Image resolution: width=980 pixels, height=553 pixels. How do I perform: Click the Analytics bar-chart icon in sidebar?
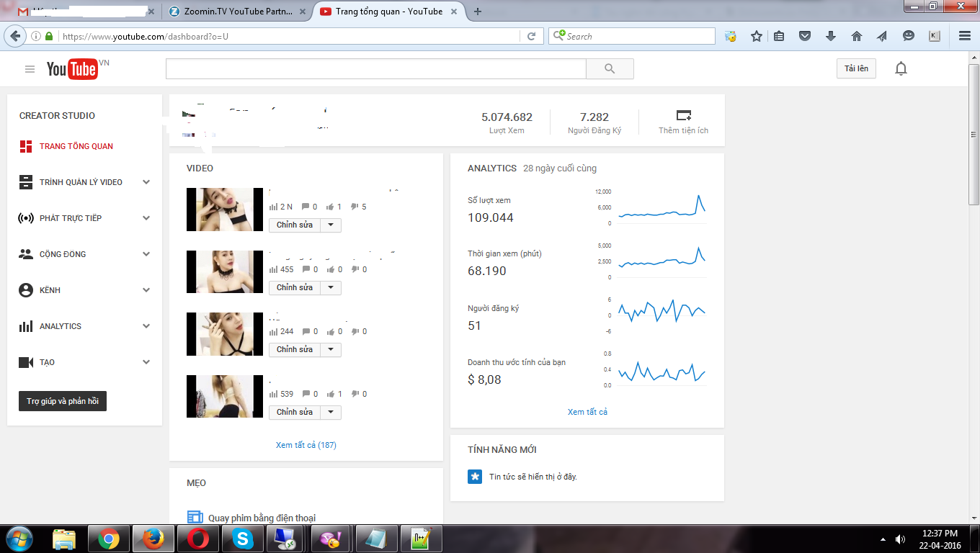click(x=26, y=326)
